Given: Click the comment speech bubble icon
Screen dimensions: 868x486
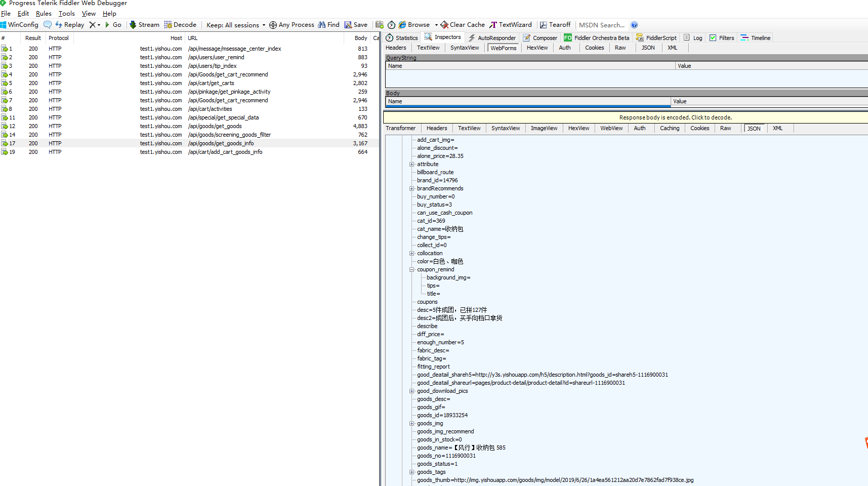Looking at the screenshot, I should coord(48,25).
